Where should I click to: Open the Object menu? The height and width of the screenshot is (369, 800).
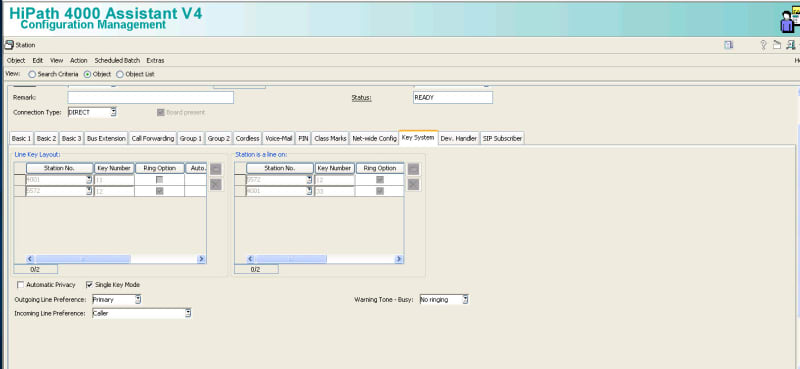[x=16, y=60]
